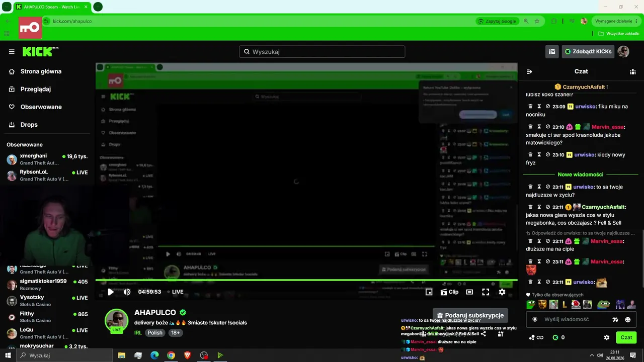Click the Wyszukaj search field on Kick
Image resolution: width=644 pixels, height=362 pixels.
(322, 52)
